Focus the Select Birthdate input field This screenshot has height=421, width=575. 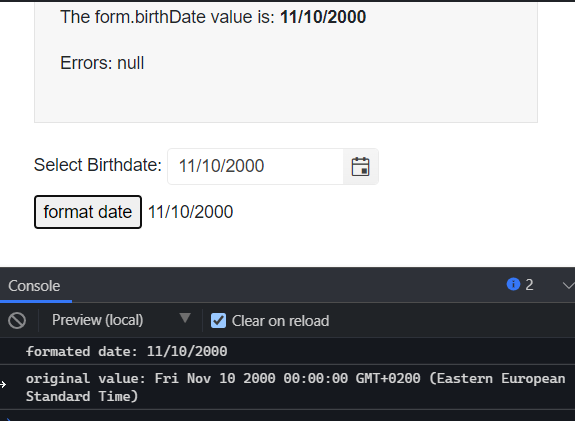point(255,166)
